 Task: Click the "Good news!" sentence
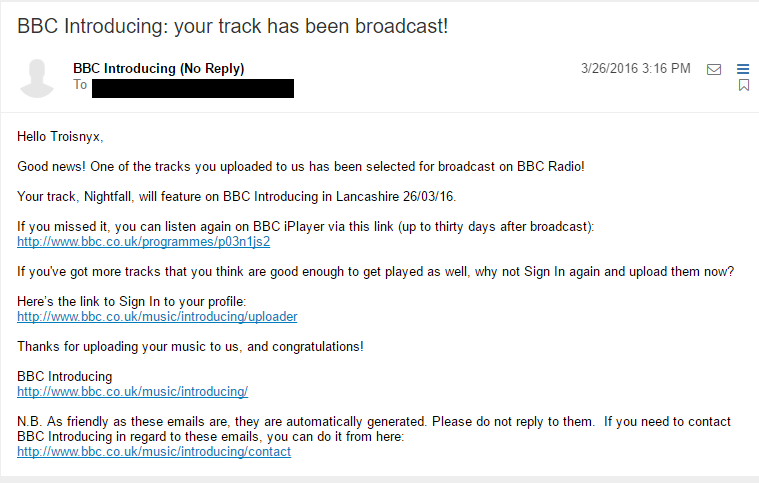point(301,167)
